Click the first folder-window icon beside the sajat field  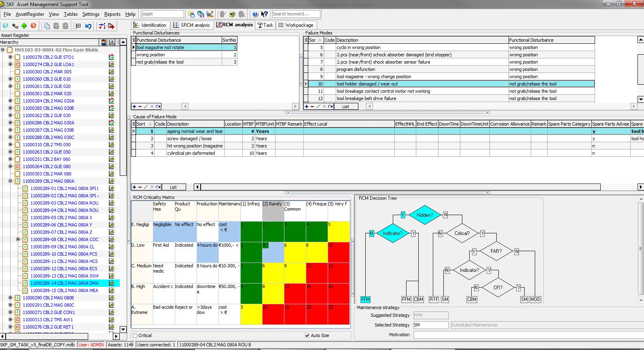191,14
